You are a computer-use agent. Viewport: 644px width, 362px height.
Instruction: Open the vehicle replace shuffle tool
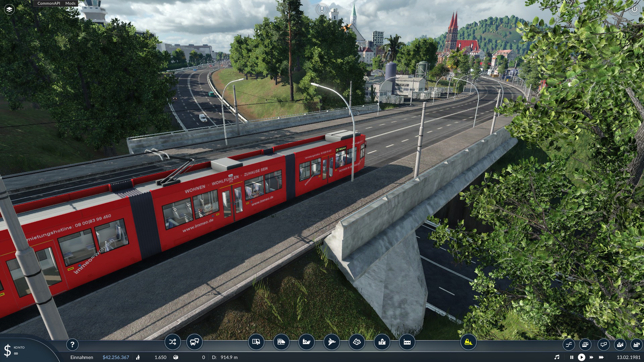pyautogui.click(x=172, y=342)
